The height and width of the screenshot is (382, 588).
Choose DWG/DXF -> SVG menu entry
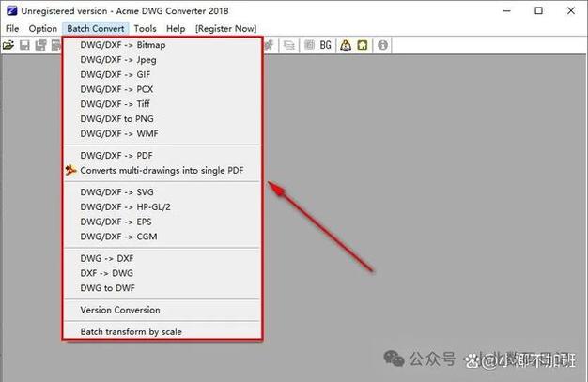(x=118, y=192)
